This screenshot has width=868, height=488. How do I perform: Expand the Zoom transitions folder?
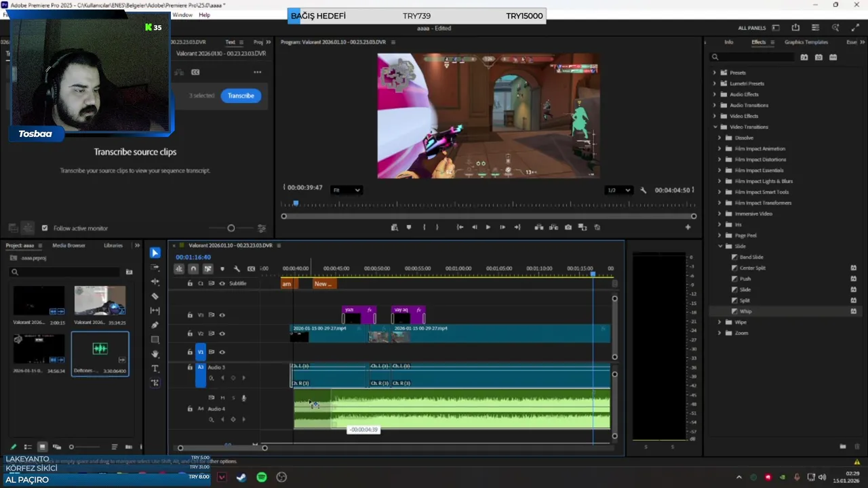719,333
